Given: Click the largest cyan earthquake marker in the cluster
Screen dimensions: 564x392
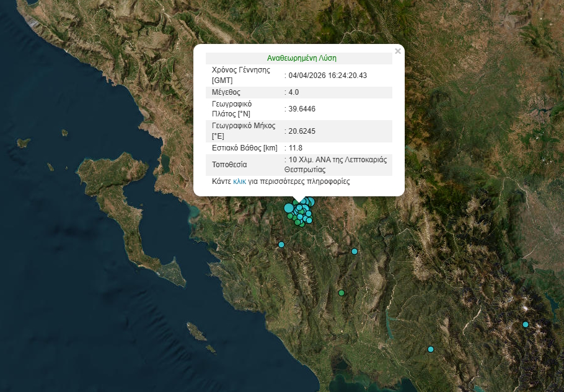Looking at the screenshot, I should point(288,208).
